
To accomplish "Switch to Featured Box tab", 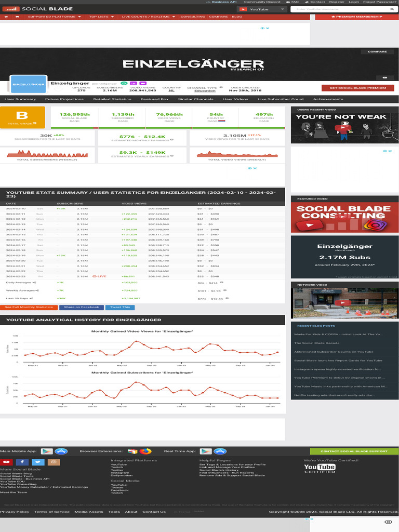I will (155, 99).
